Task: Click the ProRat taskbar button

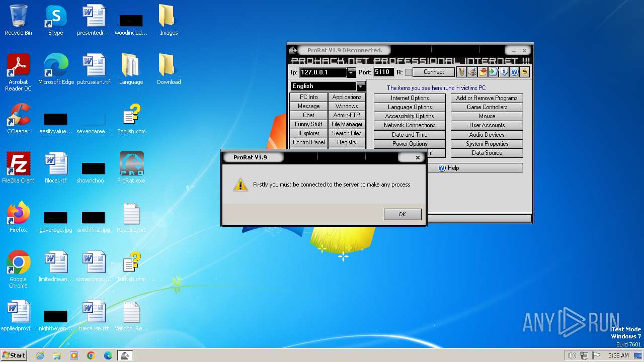Action: point(125,355)
